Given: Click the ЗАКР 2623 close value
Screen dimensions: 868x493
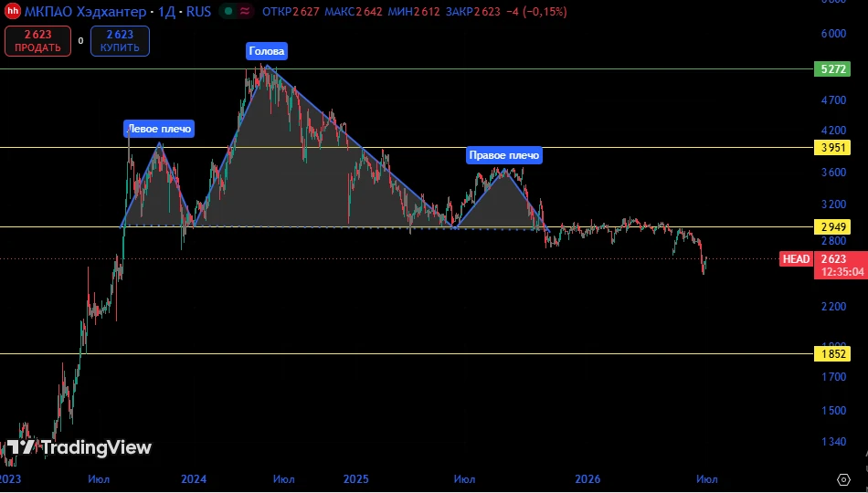Looking at the screenshot, I should (x=472, y=12).
